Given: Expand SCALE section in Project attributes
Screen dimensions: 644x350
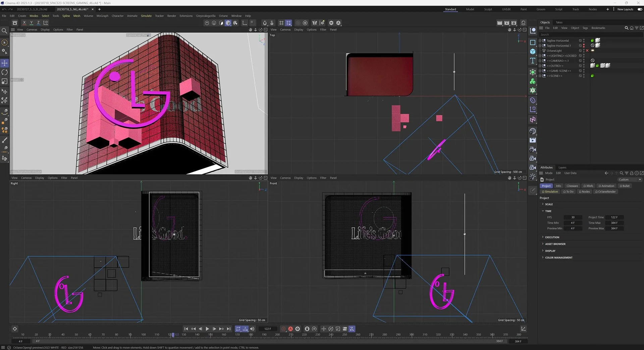Looking at the screenshot, I should pyautogui.click(x=543, y=204).
